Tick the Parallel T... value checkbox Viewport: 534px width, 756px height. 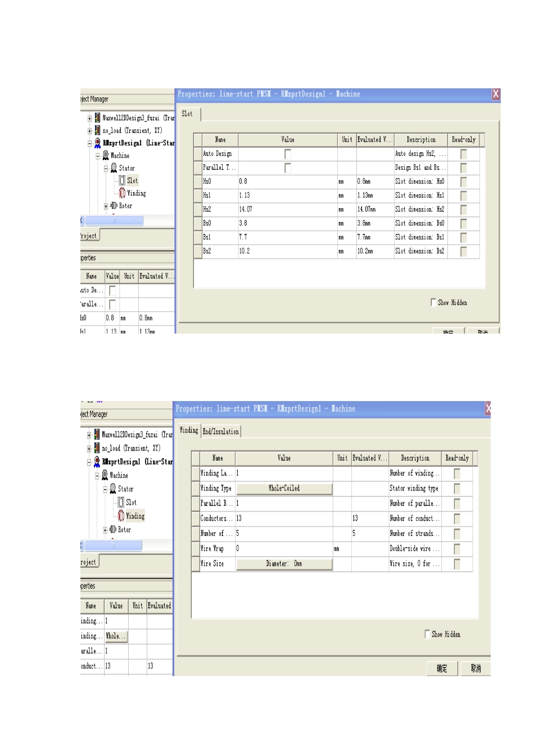point(288,168)
